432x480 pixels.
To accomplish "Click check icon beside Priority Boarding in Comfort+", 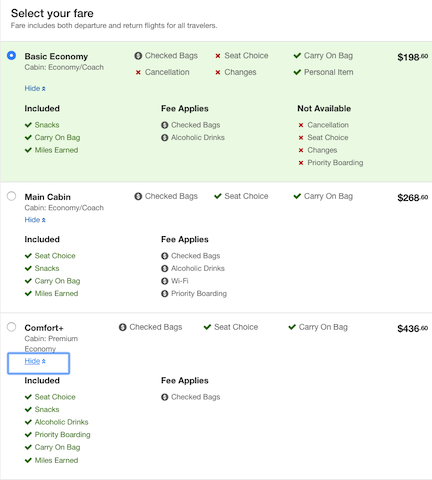I will pyautogui.click(x=28, y=435).
